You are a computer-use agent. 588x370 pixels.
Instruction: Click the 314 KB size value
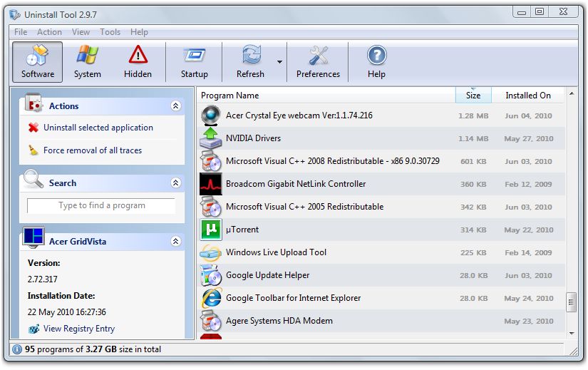tap(473, 230)
